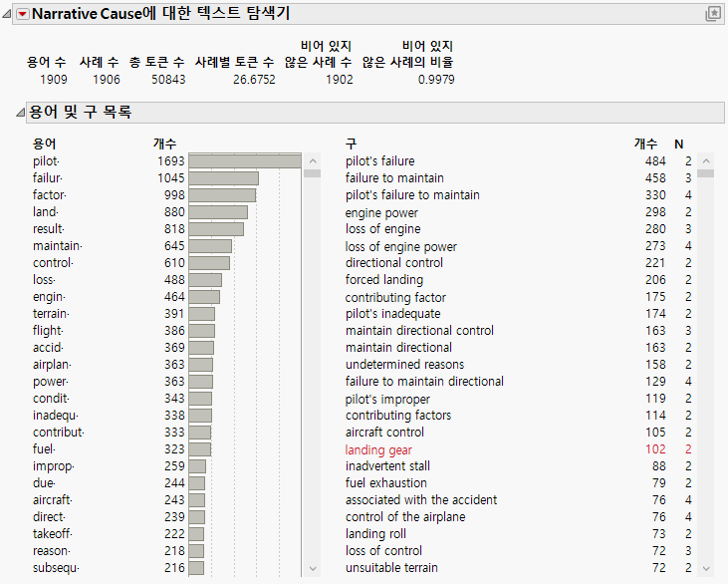
Task: Select the phrase "pilot's failure"
Action: click(x=379, y=161)
